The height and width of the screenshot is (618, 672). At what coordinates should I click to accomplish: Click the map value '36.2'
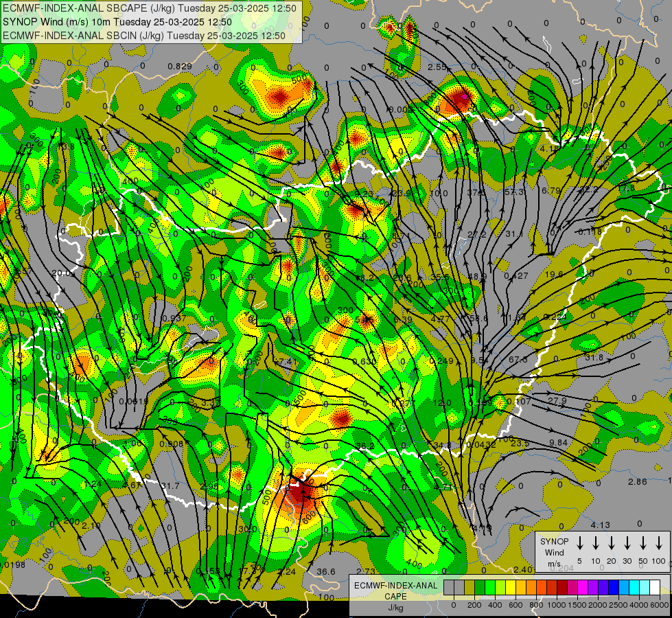(x=365, y=446)
